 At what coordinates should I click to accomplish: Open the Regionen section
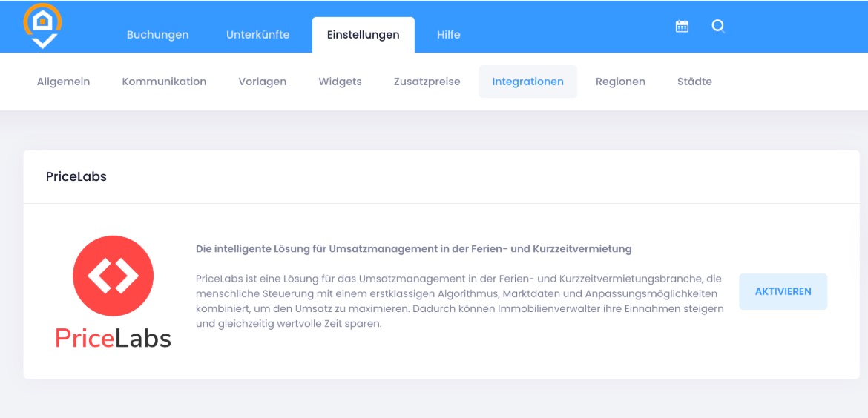[x=620, y=82]
